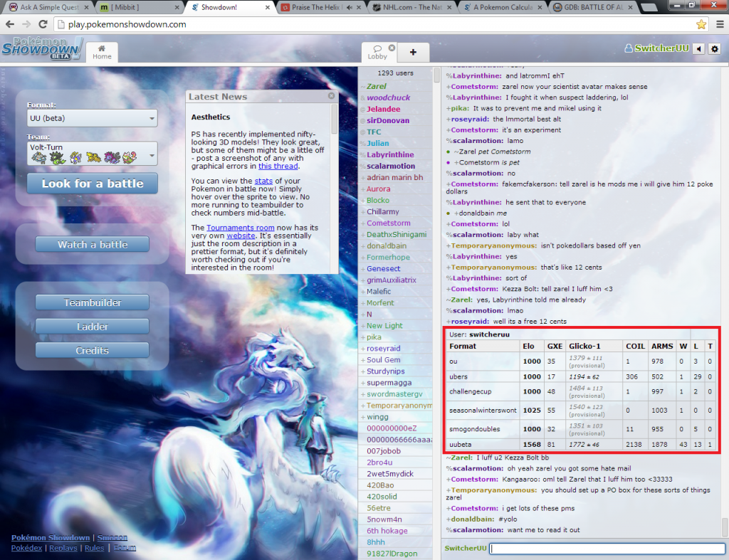Viewport: 729px width, 560px height.
Task: Select user DeathxShinigami in the user list
Action: 396,235
